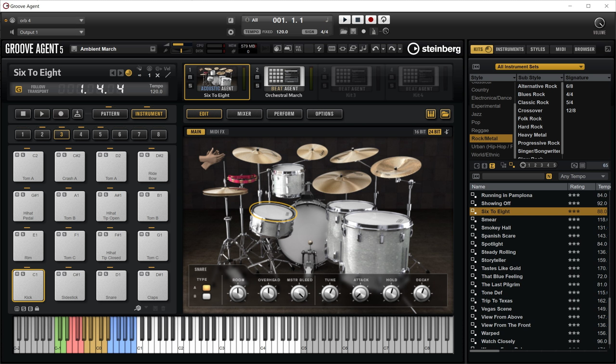The image size is (616, 364).
Task: Click the undo arrow icon
Action: coord(375,49)
